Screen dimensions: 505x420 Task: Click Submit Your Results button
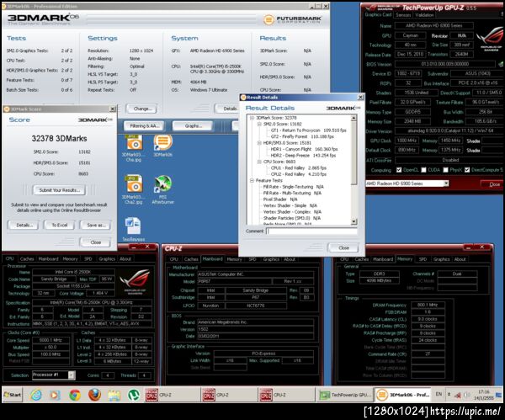click(x=59, y=190)
